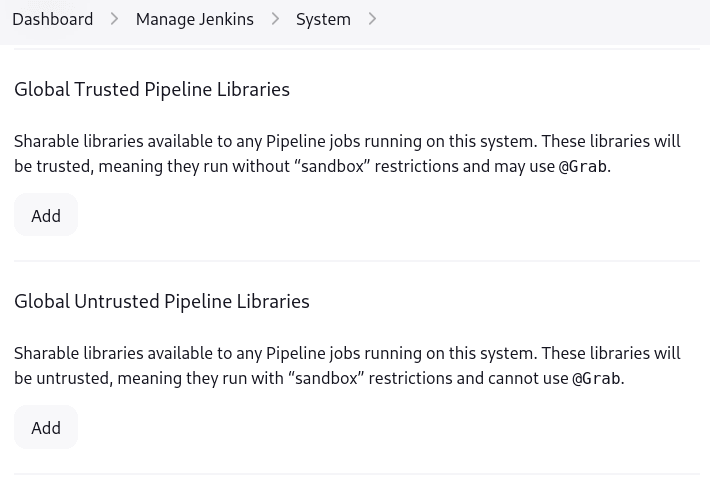
Task: Click divider line between Trusted and Untrusted sections
Action: (x=356, y=261)
